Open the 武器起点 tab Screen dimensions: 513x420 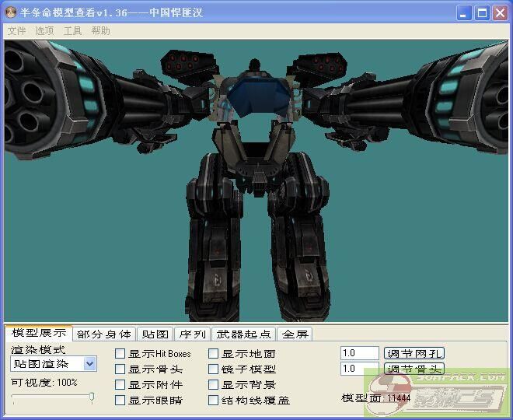(x=244, y=334)
